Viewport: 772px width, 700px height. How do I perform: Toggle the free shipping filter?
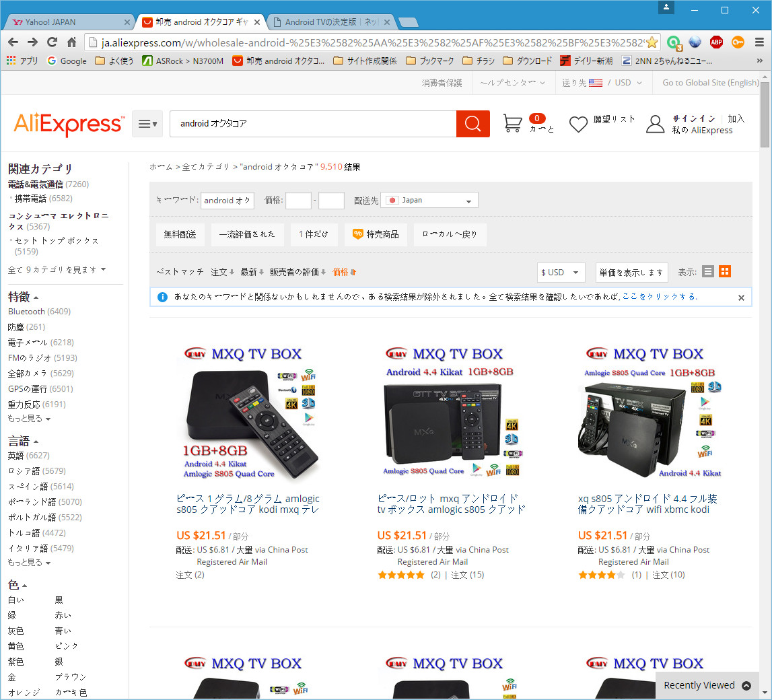click(x=180, y=234)
